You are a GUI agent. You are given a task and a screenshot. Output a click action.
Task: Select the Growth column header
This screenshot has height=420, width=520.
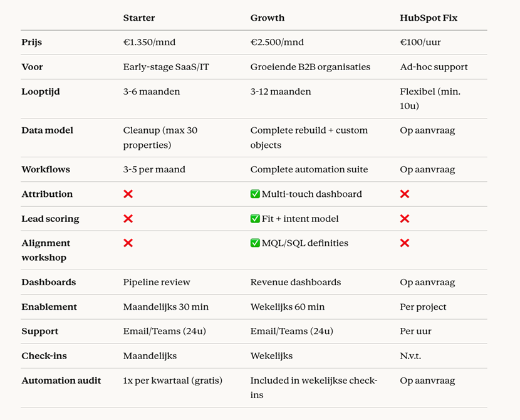click(x=268, y=18)
